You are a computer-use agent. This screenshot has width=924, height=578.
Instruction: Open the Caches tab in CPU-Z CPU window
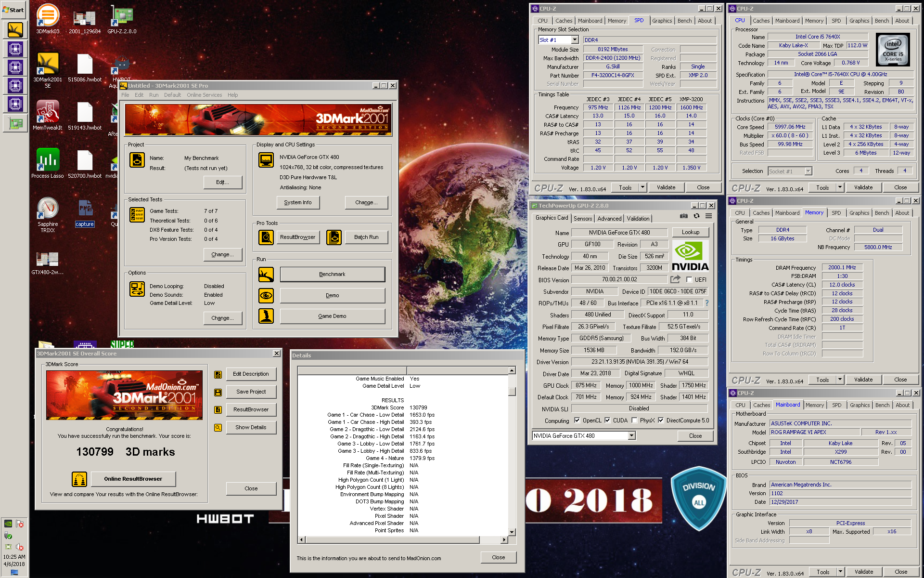pos(761,21)
